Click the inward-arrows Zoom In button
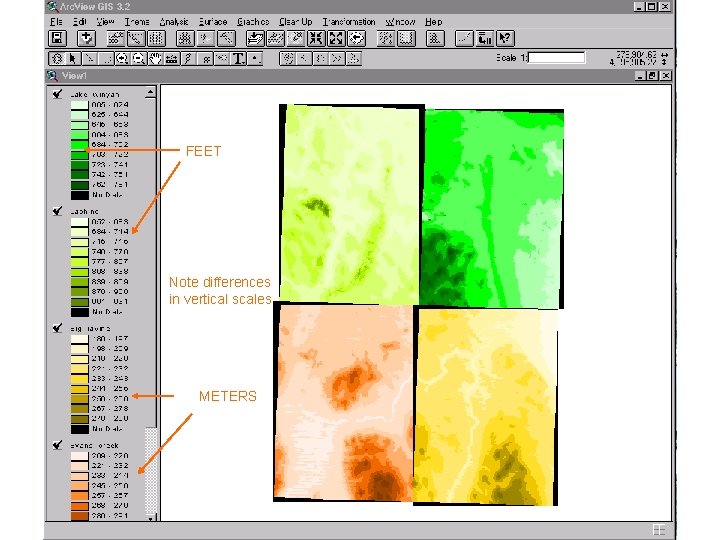This screenshot has height=540, width=720. pos(316,38)
